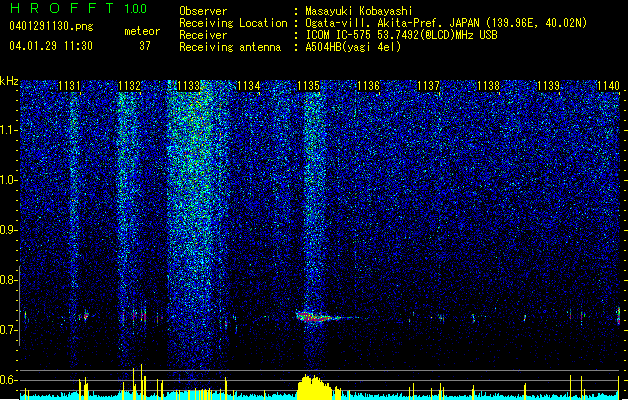Click the 1135 time marker
Image resolution: width=629 pixels, height=400 pixels.
(308, 86)
